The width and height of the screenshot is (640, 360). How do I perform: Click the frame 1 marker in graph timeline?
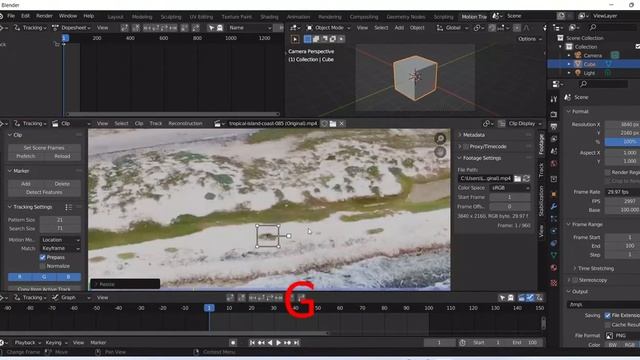coord(209,308)
